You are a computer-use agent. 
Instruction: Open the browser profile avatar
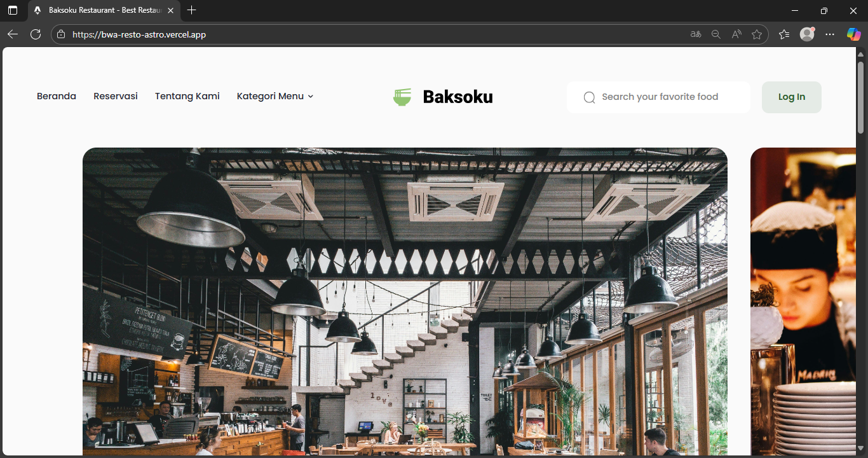click(x=807, y=34)
